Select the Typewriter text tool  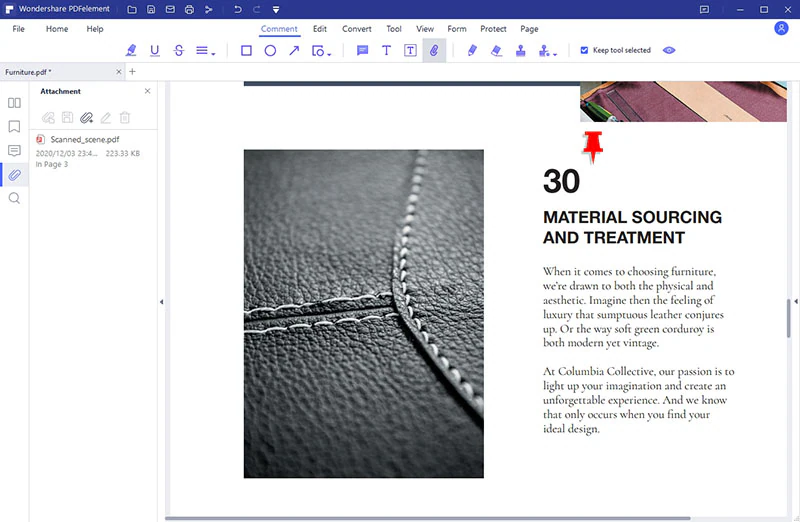pyautogui.click(x=386, y=50)
